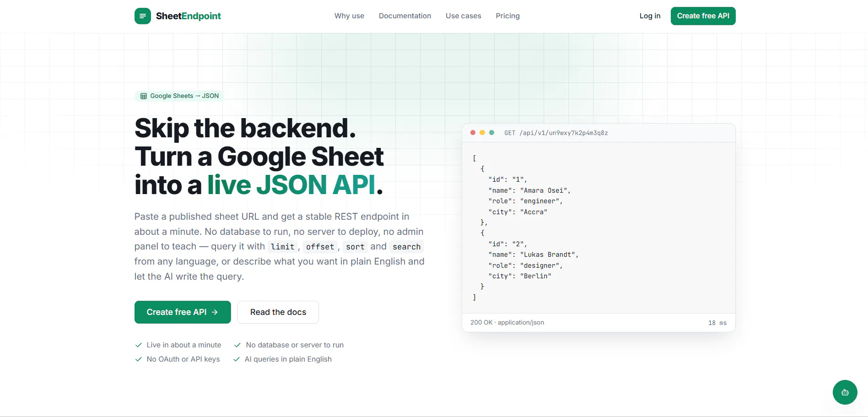
Task: Click the search code tag
Action: [x=406, y=247]
